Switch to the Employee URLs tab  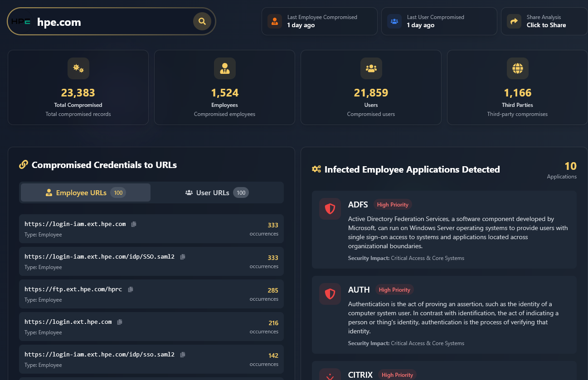86,192
